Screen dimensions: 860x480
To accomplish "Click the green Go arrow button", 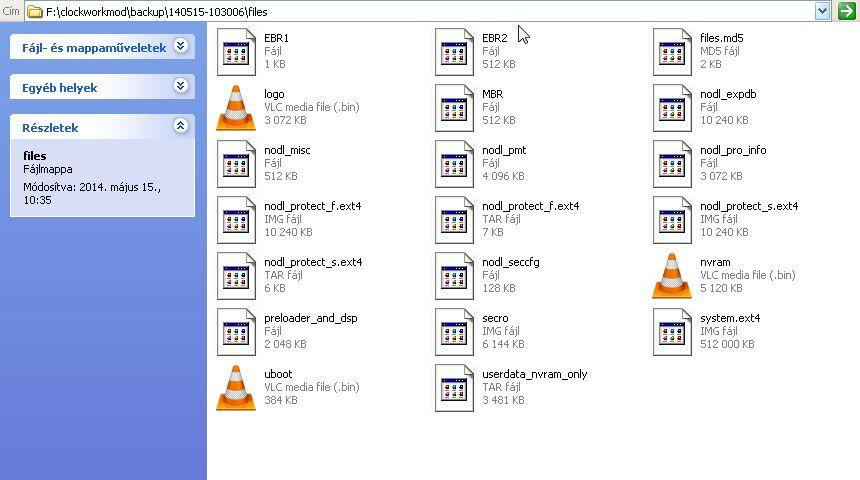I will point(847,11).
